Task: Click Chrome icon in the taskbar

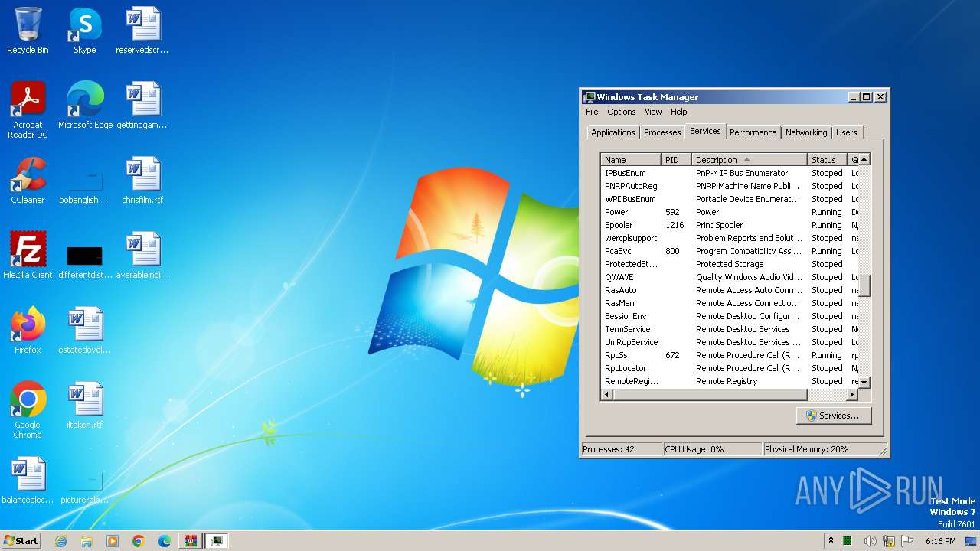Action: [x=139, y=541]
